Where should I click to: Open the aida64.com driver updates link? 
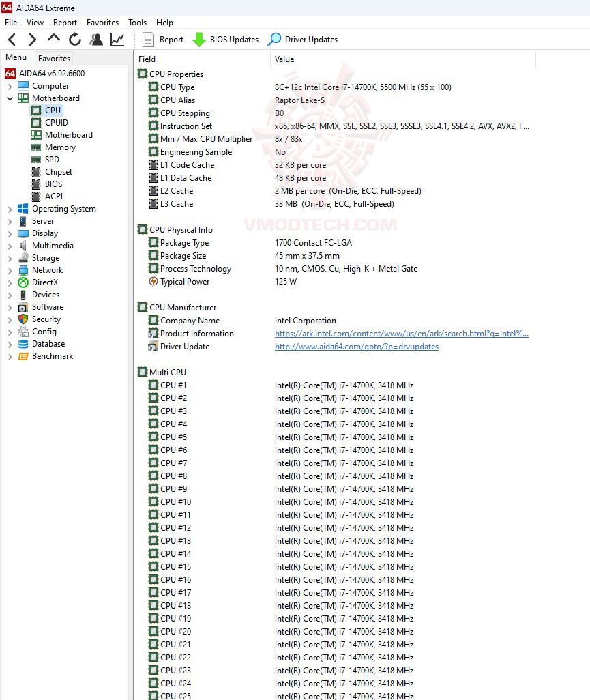coord(357,347)
